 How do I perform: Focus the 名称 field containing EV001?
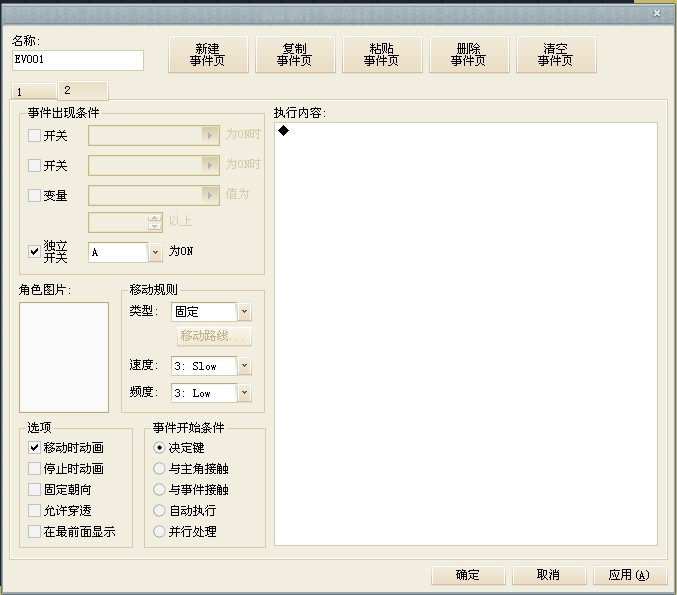click(78, 60)
